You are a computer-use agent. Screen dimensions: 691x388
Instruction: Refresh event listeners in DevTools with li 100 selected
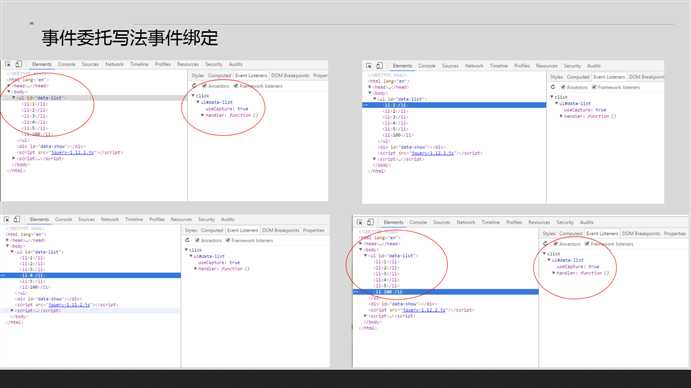[x=546, y=244]
